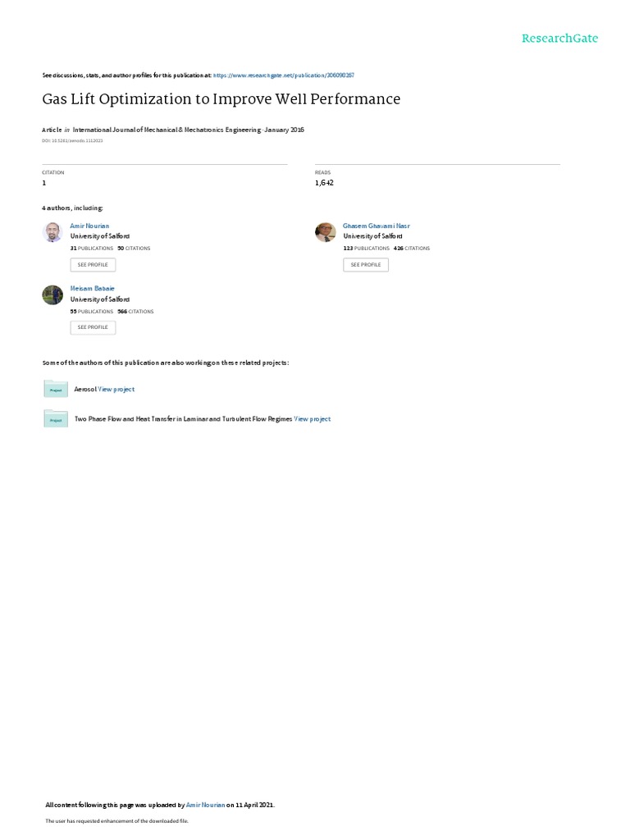Click the ResearchGate logo

coord(559,39)
